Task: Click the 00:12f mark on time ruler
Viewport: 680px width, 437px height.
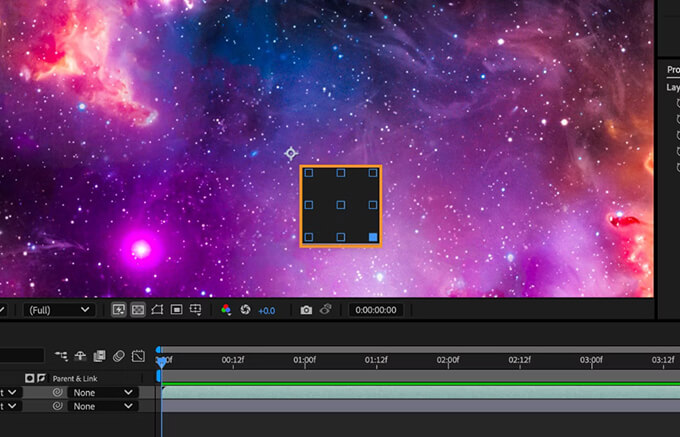Action: tap(233, 360)
